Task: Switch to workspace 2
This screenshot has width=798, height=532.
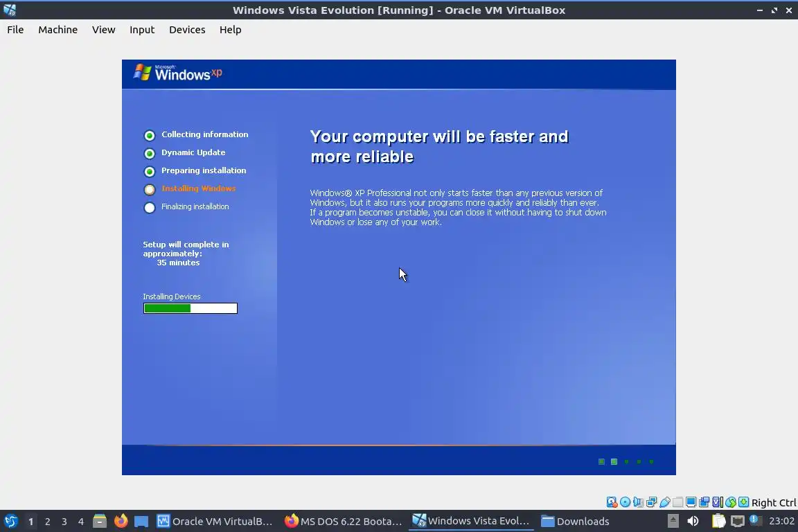Action: point(47,522)
